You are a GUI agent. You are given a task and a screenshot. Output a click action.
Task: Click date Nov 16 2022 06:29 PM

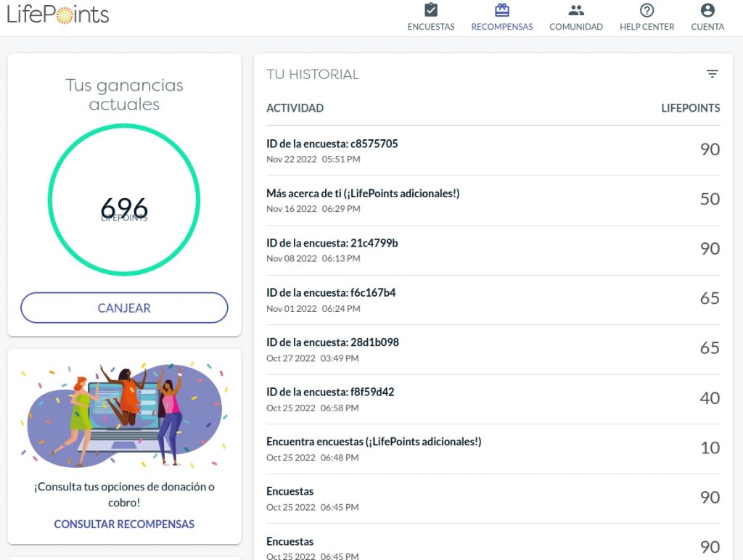313,209
